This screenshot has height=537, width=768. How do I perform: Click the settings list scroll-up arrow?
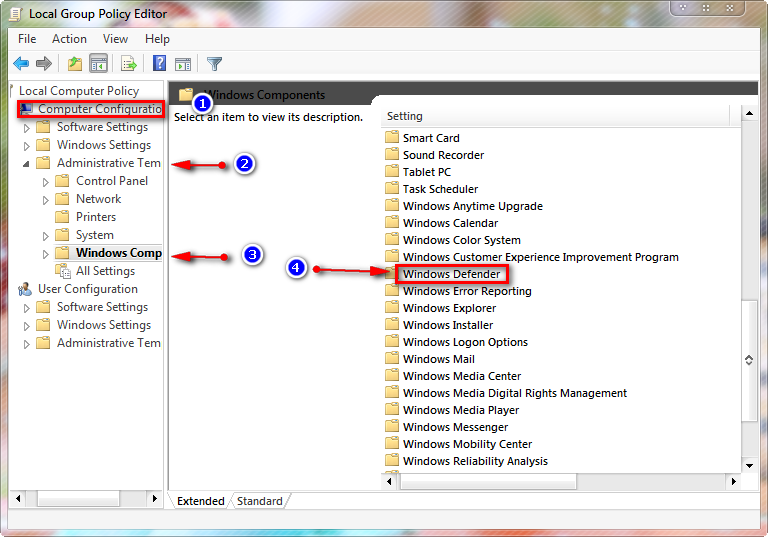pyautogui.click(x=749, y=114)
